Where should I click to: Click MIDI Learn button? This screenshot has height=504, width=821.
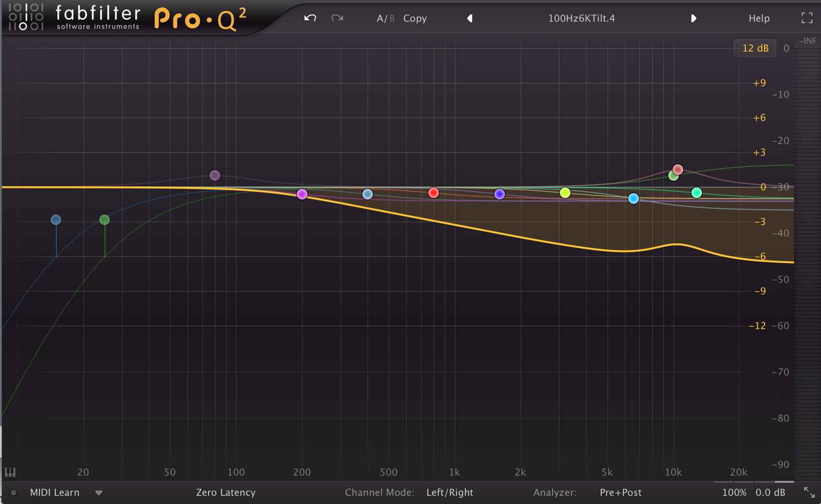tap(54, 492)
